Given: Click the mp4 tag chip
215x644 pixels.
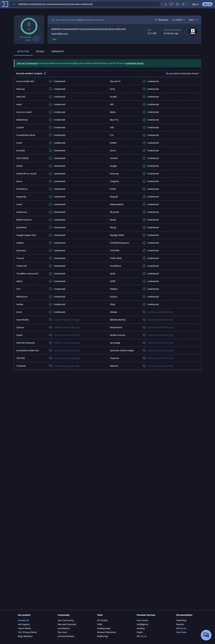Looking at the screenshot, I should [54, 39].
